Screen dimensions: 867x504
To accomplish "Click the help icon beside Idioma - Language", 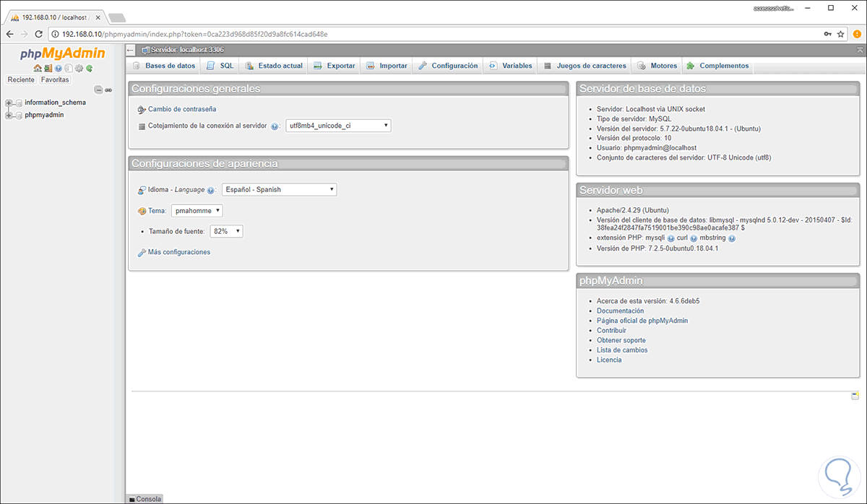I will (211, 190).
